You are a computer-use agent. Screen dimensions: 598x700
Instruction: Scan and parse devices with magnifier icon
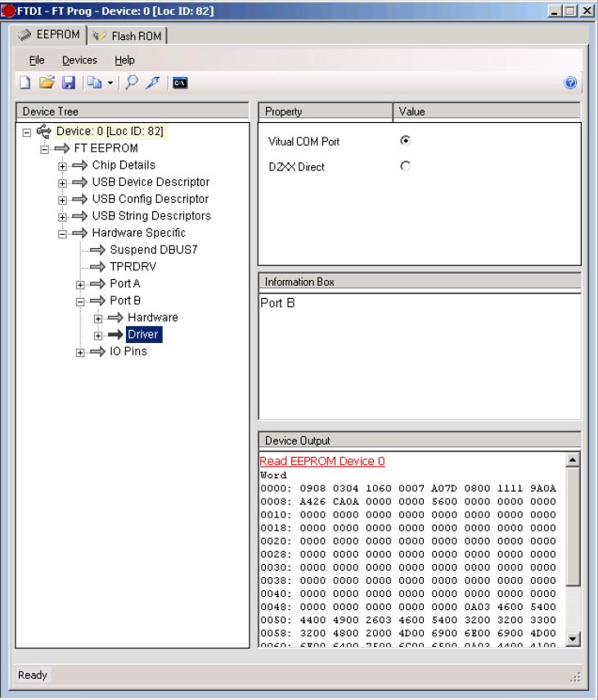pos(132,83)
